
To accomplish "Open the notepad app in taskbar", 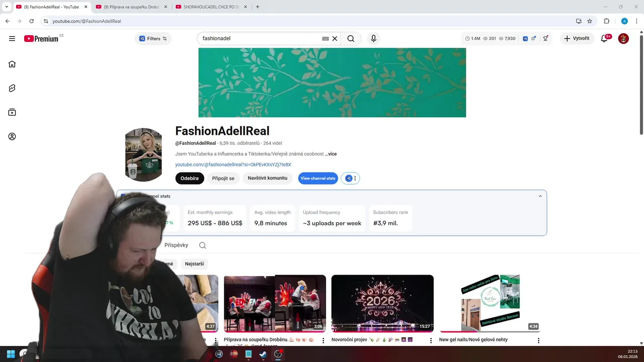I will (x=248, y=354).
